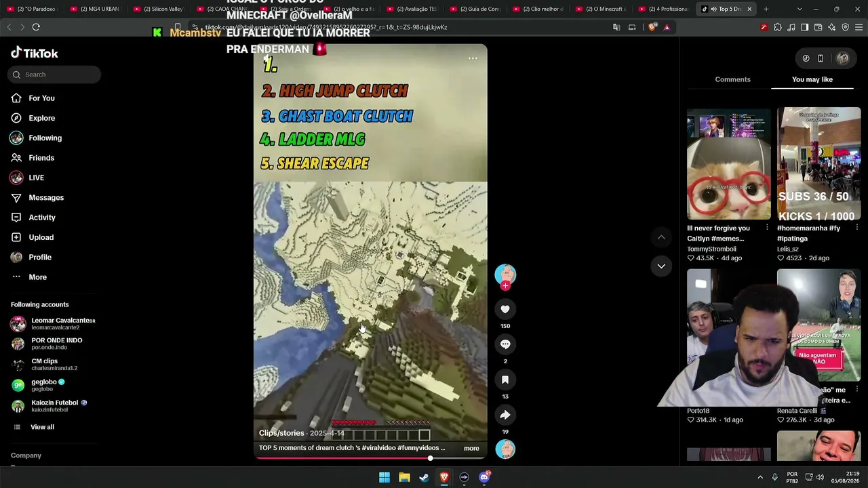Open the Kaiozin Futebol account
Screen dimensions: 868x488
click(49, 406)
